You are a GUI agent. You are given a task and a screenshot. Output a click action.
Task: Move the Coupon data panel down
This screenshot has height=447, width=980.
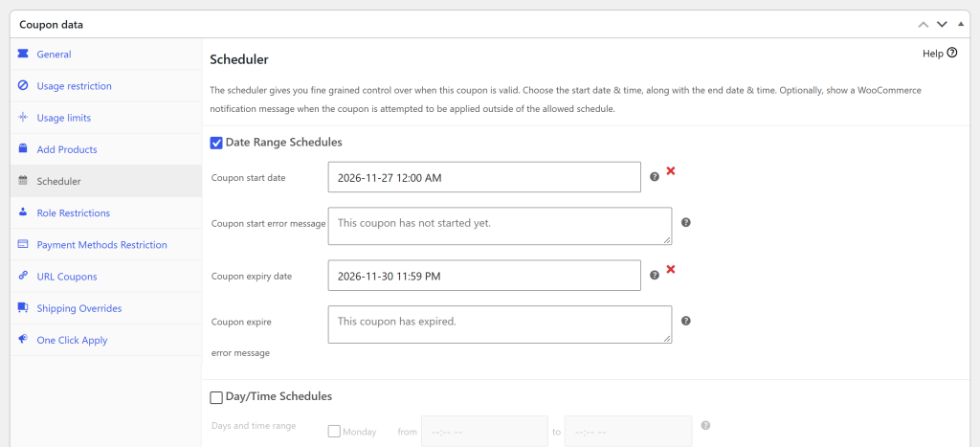coord(942,24)
